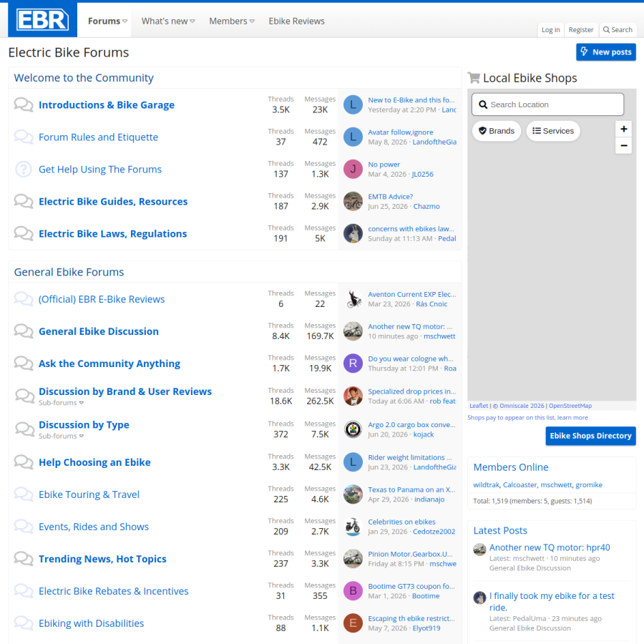Open Rider weight limitations thread
Screen dimensions: 644x644
point(409,457)
